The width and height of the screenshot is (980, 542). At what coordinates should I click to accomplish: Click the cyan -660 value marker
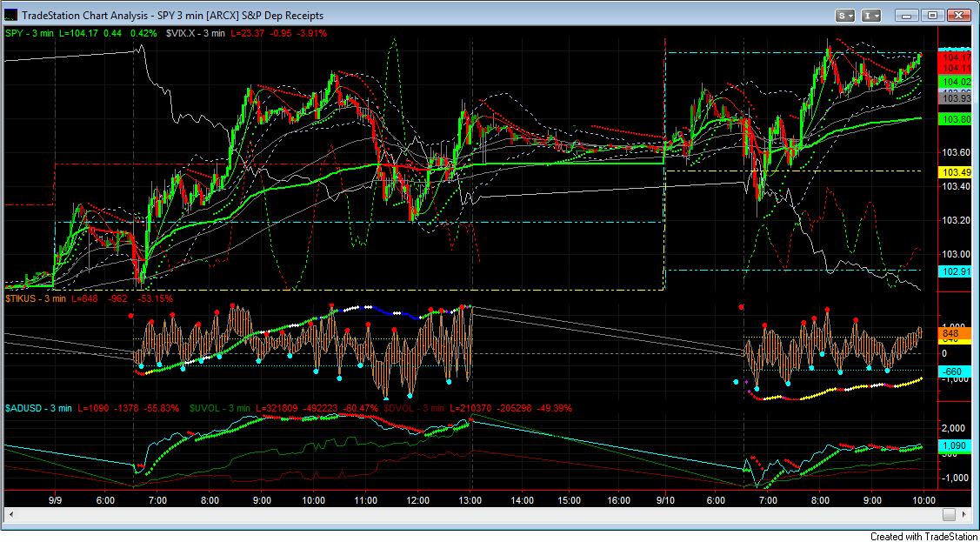pos(953,372)
